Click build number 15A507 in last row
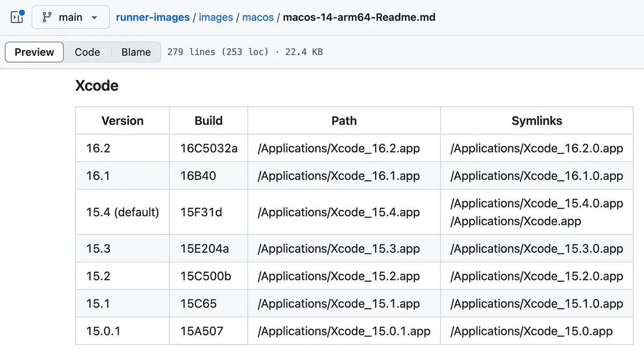The image size is (644, 359). pos(202,331)
